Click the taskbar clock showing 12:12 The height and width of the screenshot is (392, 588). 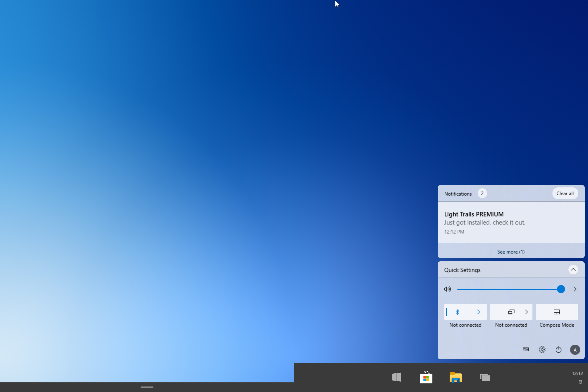pyautogui.click(x=577, y=373)
